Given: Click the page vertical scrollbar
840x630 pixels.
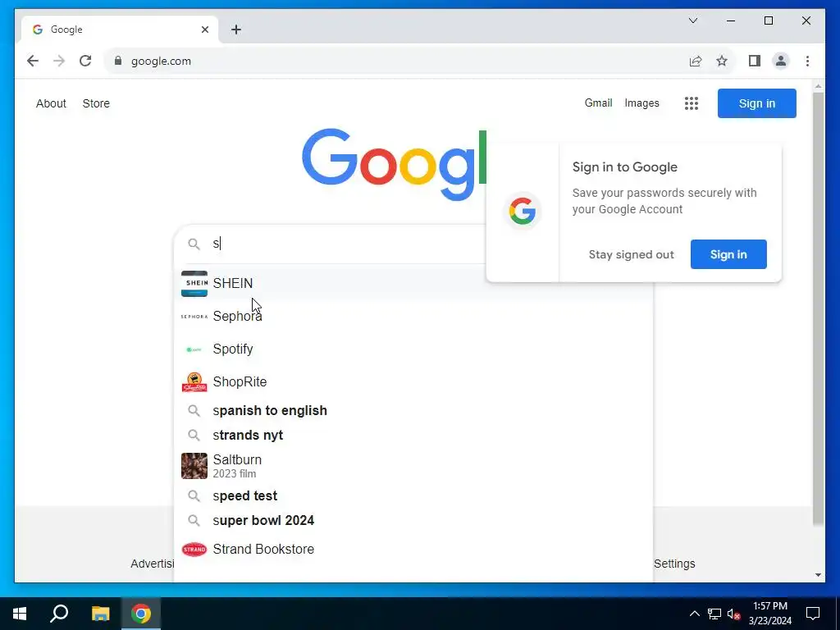Looking at the screenshot, I should [x=818, y=309].
